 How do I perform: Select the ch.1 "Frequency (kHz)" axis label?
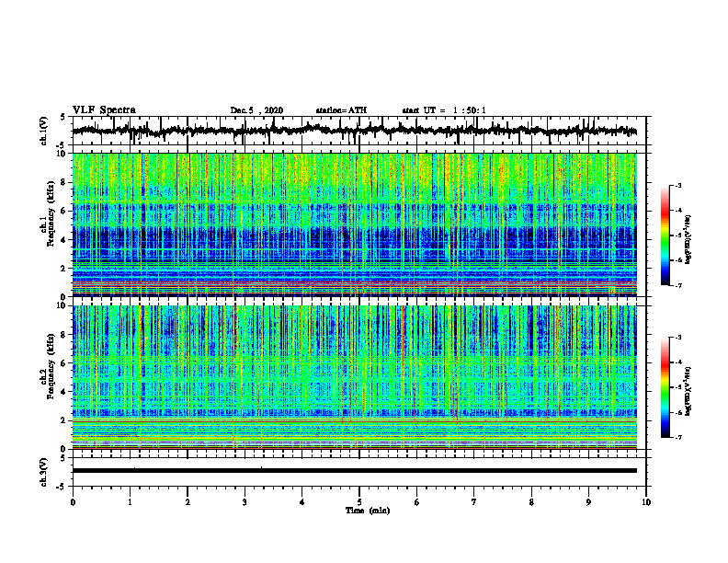[x=51, y=214]
